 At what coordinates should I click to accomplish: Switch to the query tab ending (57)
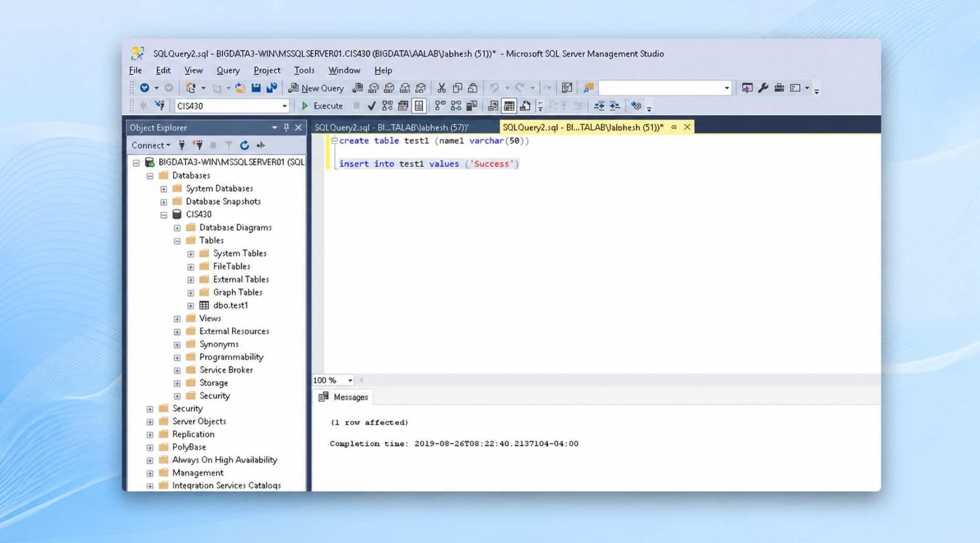click(x=392, y=127)
